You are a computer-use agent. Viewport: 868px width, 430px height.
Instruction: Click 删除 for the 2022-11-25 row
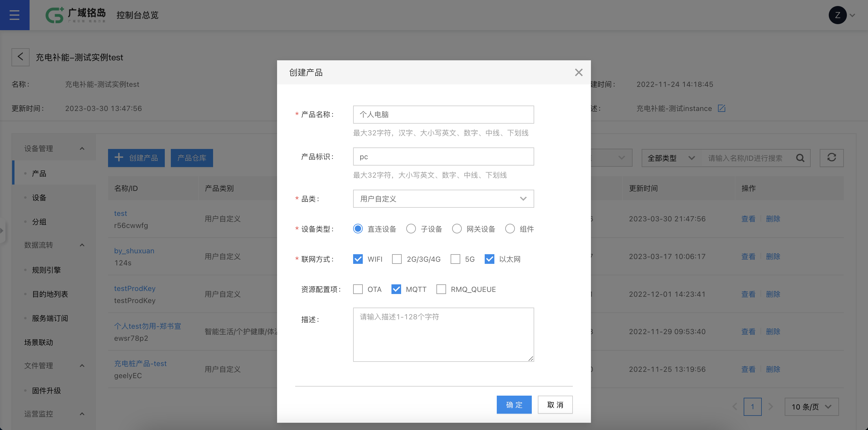point(773,369)
